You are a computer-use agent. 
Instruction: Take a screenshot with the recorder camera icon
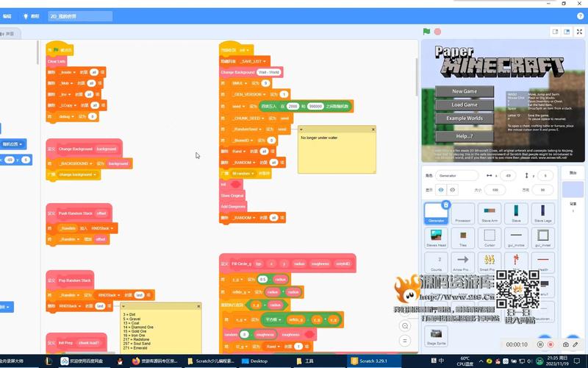565,344
